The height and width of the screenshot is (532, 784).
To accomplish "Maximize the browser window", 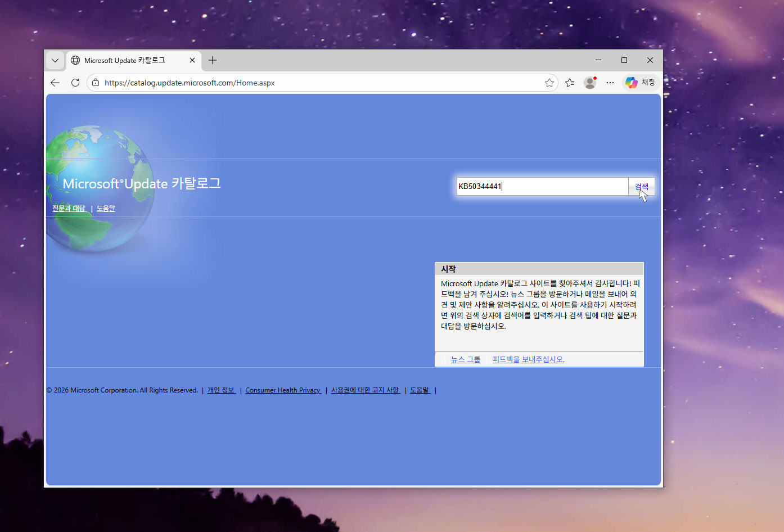I will click(624, 60).
